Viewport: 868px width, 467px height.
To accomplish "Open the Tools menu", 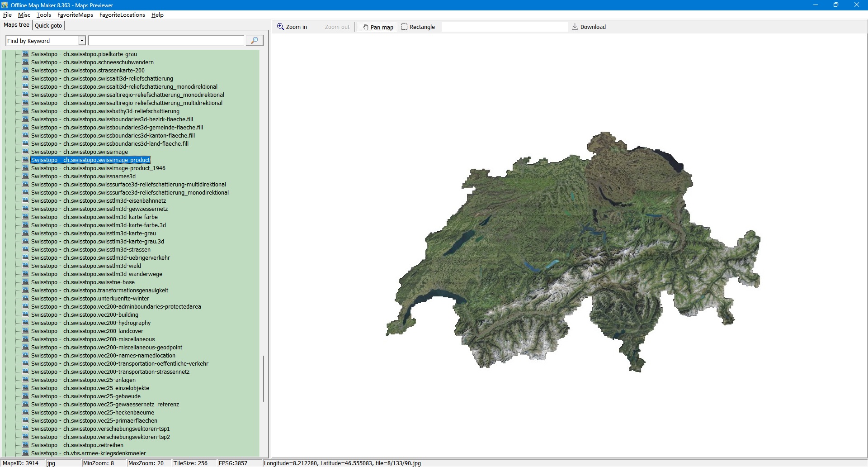I will [43, 15].
